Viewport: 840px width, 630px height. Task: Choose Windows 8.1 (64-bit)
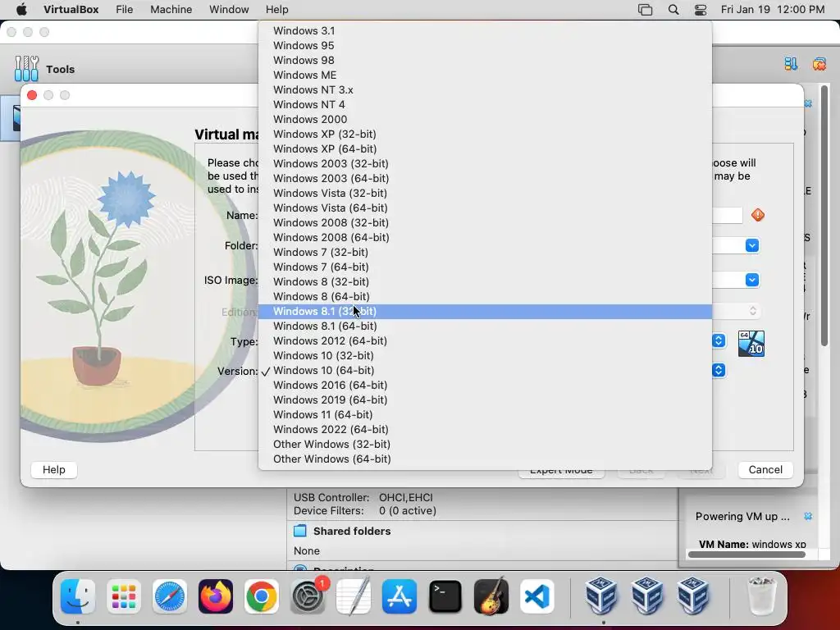point(485,326)
